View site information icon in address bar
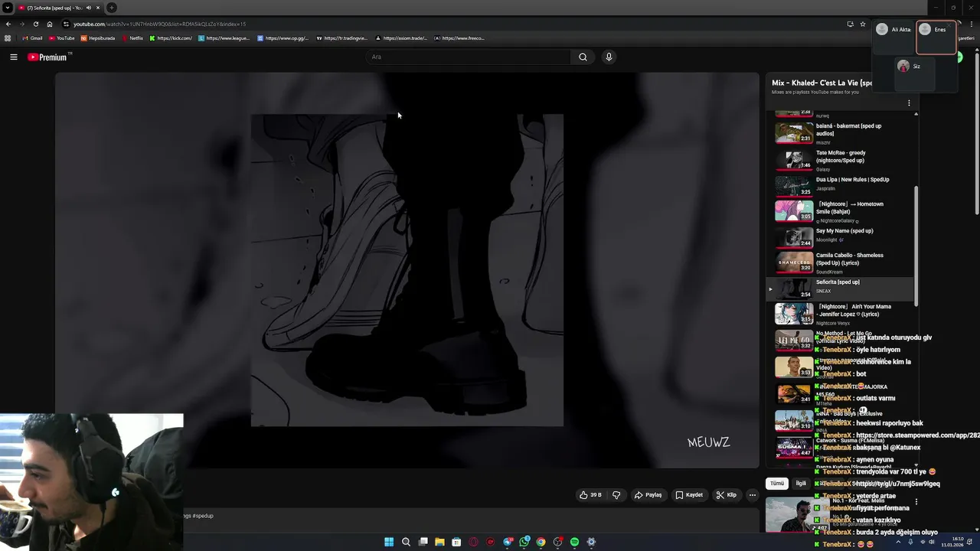Screen dimensions: 980x551 (66, 24)
